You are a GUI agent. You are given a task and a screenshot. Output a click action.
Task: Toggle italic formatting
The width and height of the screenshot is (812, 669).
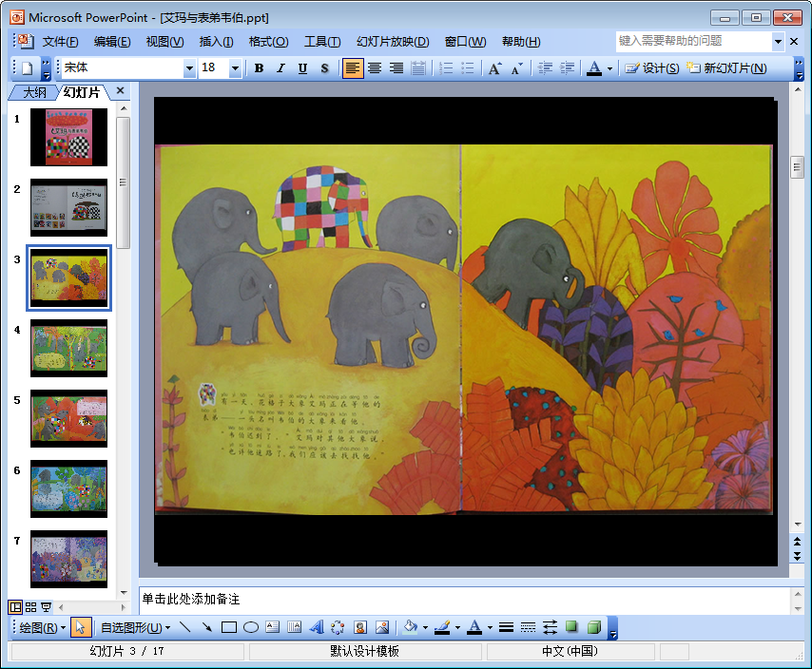[280, 68]
